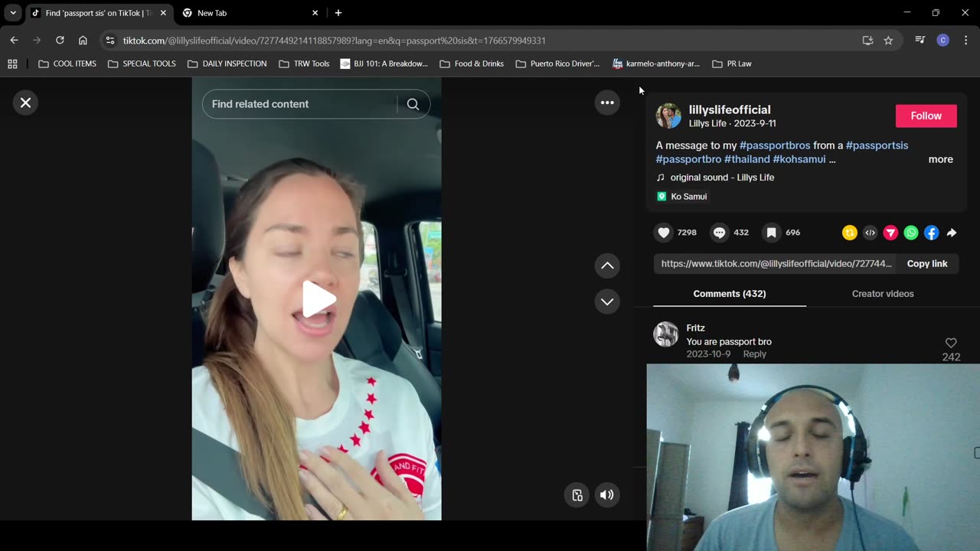Repost with the yellow repost icon
Viewport: 980px width, 551px height.
[850, 233]
